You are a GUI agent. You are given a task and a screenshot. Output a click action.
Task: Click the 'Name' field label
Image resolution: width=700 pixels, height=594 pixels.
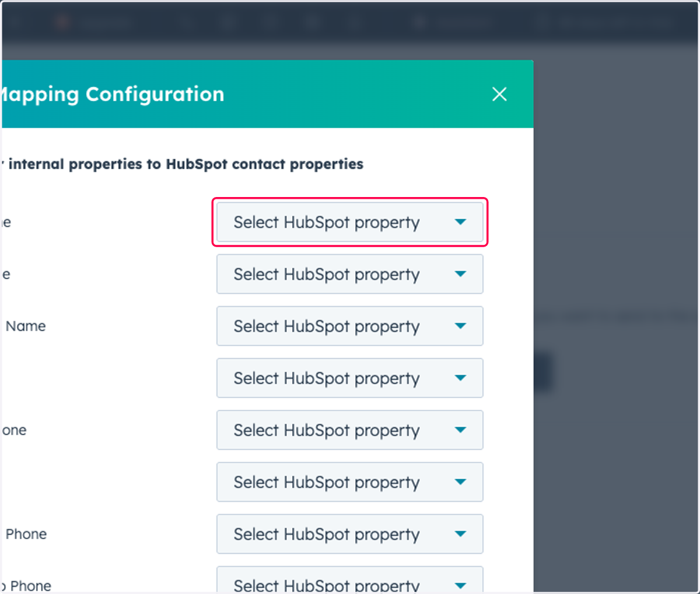26,326
